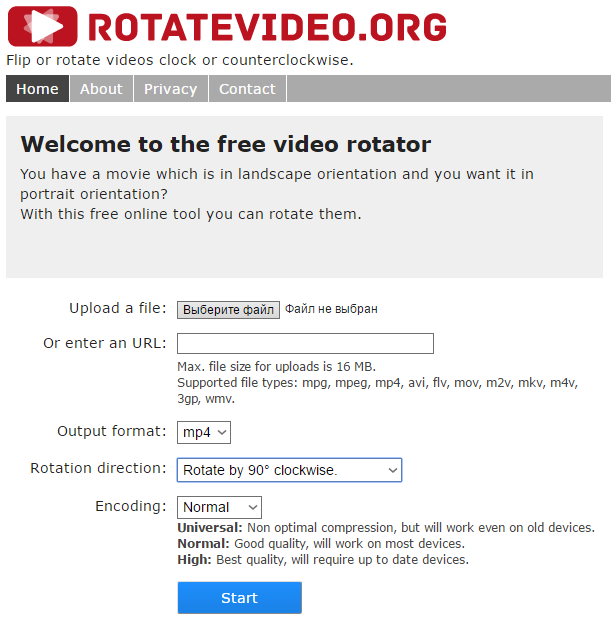611x627 pixels.
Task: Open the Home tab
Action: pos(37,89)
